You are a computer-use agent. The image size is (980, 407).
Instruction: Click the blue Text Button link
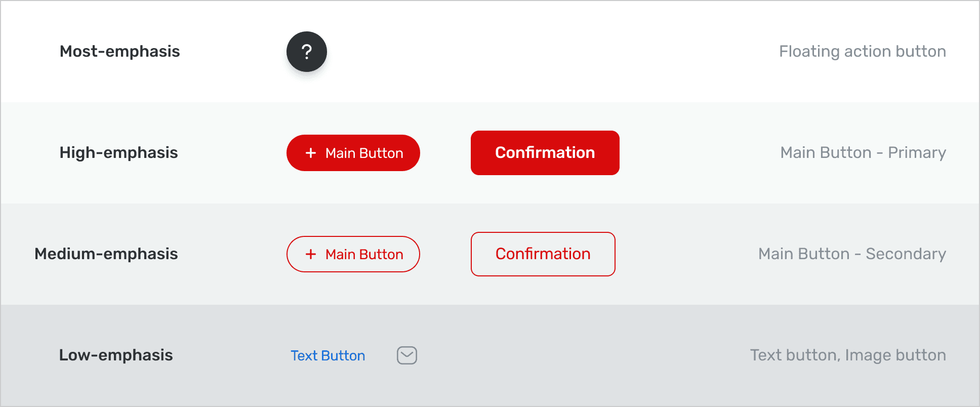(328, 355)
